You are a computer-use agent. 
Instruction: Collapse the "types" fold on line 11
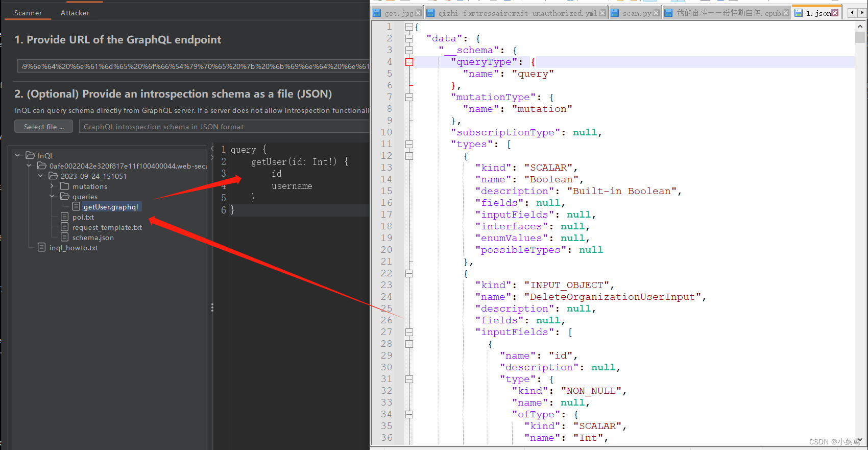(409, 144)
